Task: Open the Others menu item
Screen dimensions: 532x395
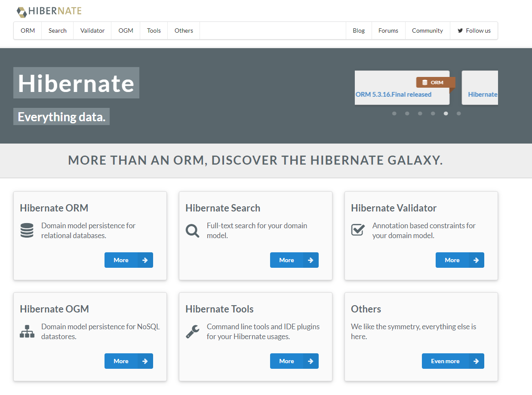Action: [184, 31]
